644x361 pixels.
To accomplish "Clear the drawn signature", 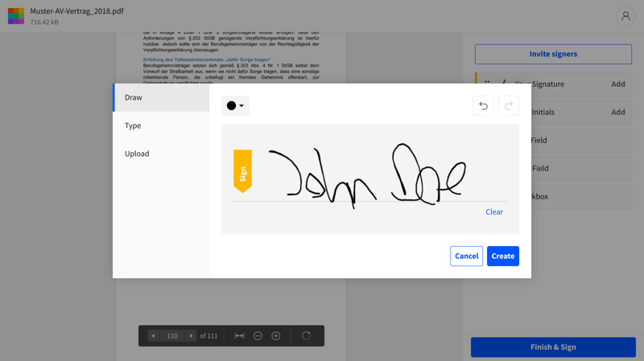I will tap(494, 212).
